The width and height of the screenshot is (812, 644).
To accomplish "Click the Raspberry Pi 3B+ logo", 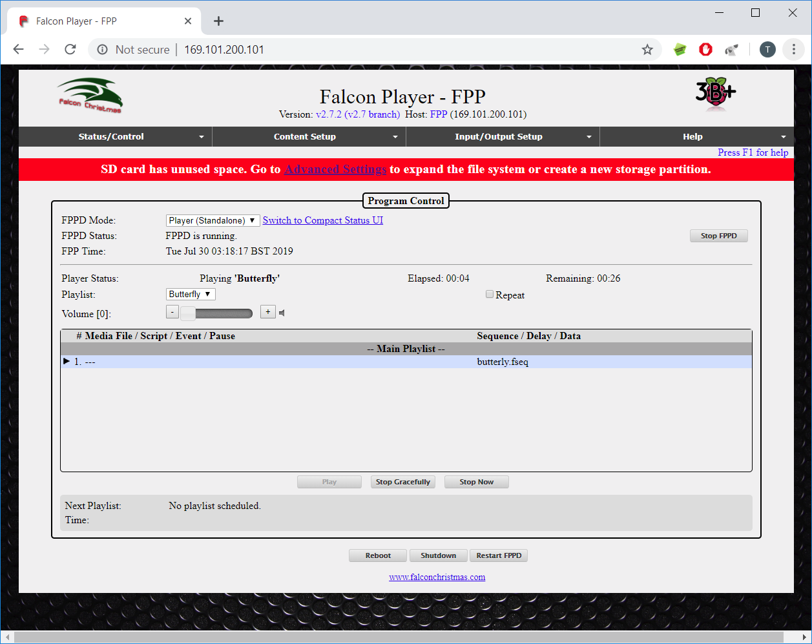I will [x=715, y=95].
